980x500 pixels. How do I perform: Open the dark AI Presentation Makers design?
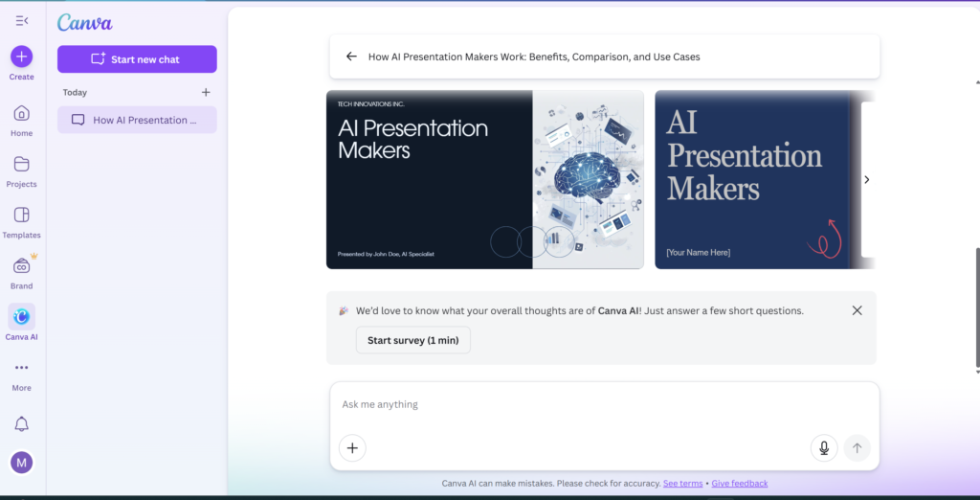coord(485,180)
